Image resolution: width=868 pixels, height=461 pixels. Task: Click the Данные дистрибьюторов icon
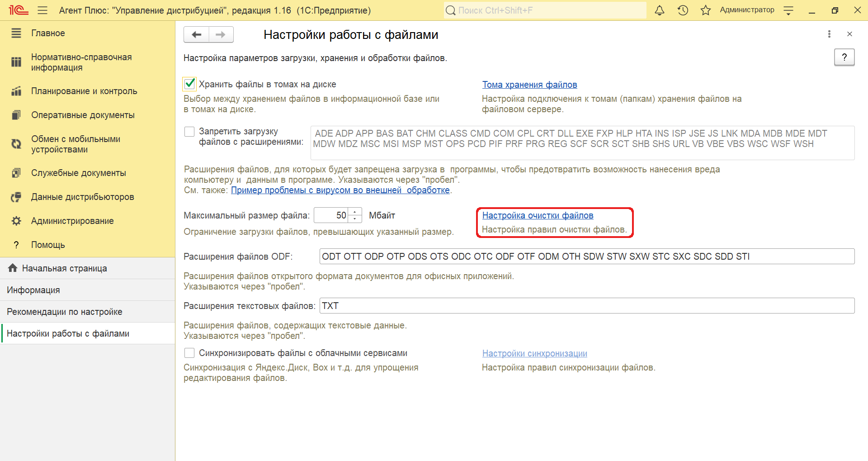[x=16, y=197]
